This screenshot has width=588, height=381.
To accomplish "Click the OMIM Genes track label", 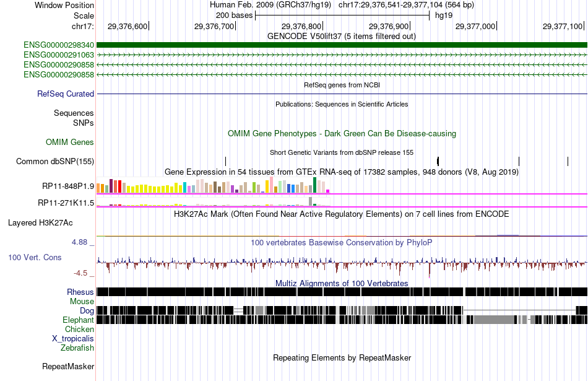I will point(70,142).
